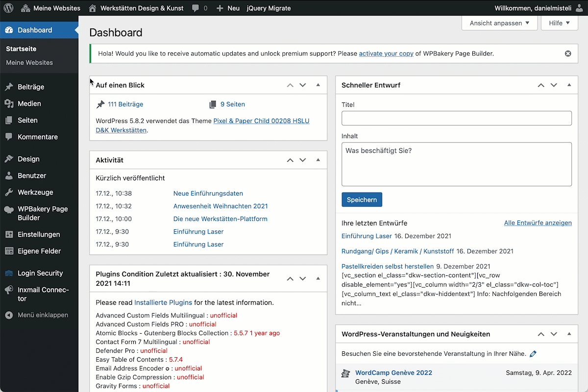588x392 pixels.
Task: Open the 111 Beiträge link
Action: click(x=125, y=104)
